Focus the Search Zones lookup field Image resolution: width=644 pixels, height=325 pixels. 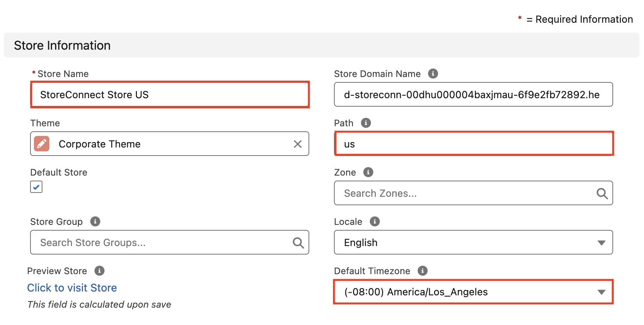click(x=474, y=193)
